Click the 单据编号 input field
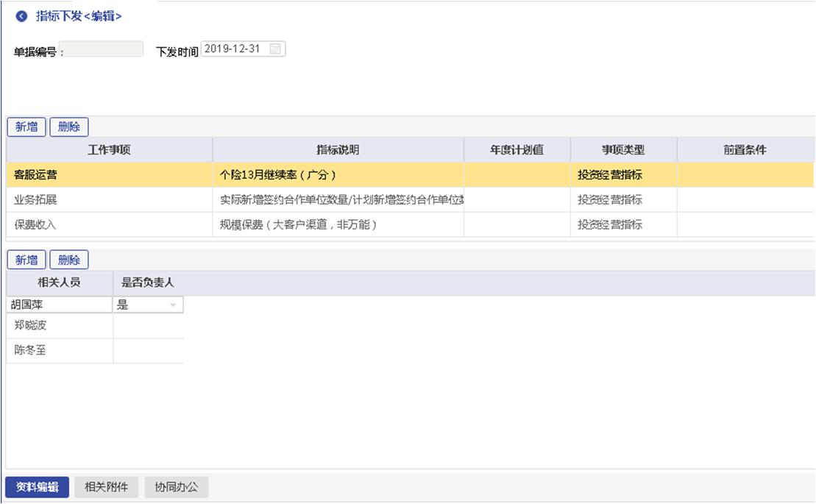 point(102,49)
